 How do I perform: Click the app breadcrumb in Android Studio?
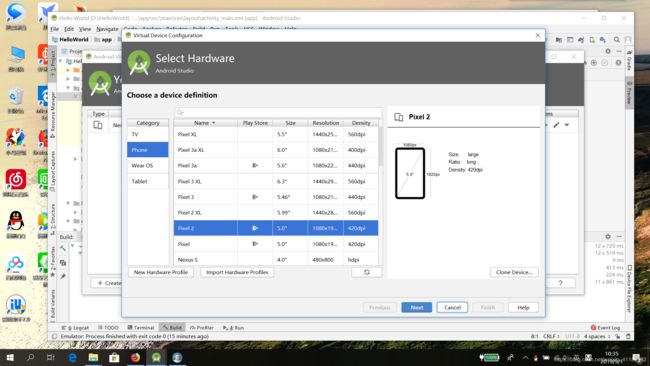(103, 39)
